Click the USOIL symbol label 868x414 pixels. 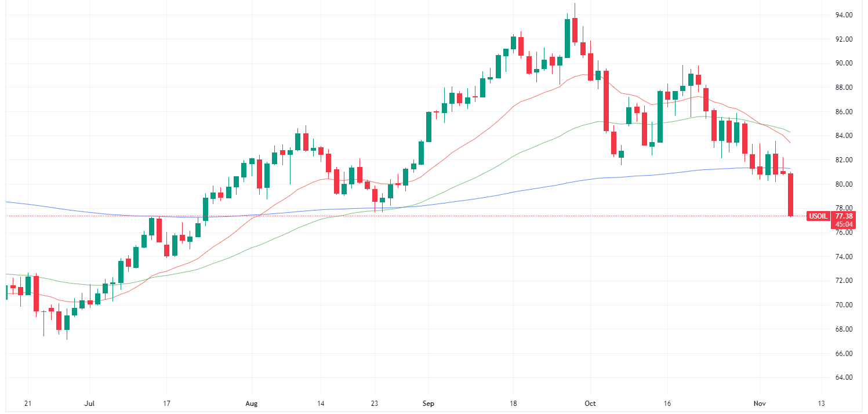(818, 216)
